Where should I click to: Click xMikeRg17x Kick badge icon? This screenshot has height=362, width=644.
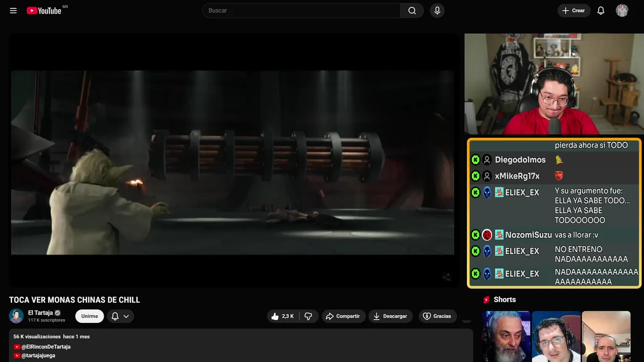coord(475,176)
